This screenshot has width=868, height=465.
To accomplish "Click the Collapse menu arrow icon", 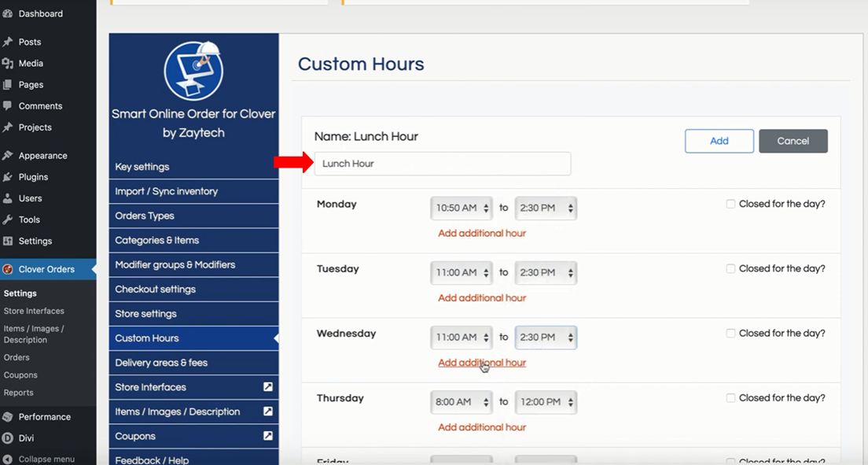I will [8, 459].
